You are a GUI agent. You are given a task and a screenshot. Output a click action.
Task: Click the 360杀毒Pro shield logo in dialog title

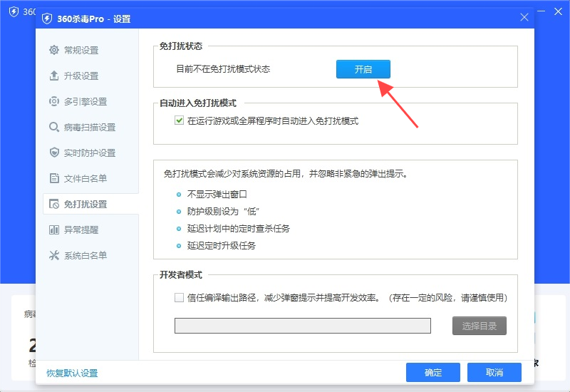click(47, 19)
